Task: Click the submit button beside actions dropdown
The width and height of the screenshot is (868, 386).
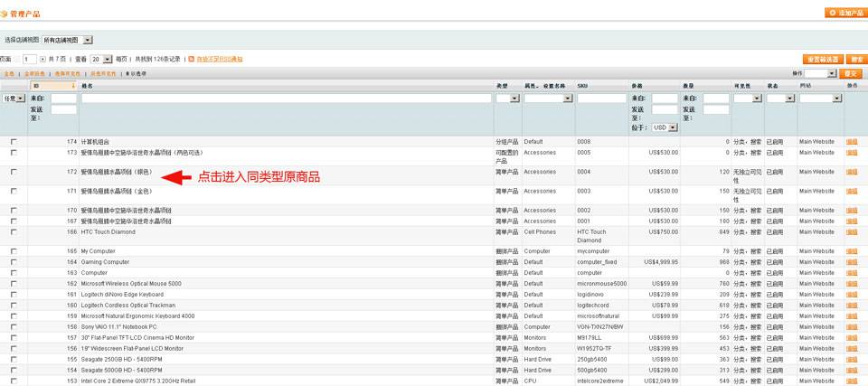Action: point(850,73)
